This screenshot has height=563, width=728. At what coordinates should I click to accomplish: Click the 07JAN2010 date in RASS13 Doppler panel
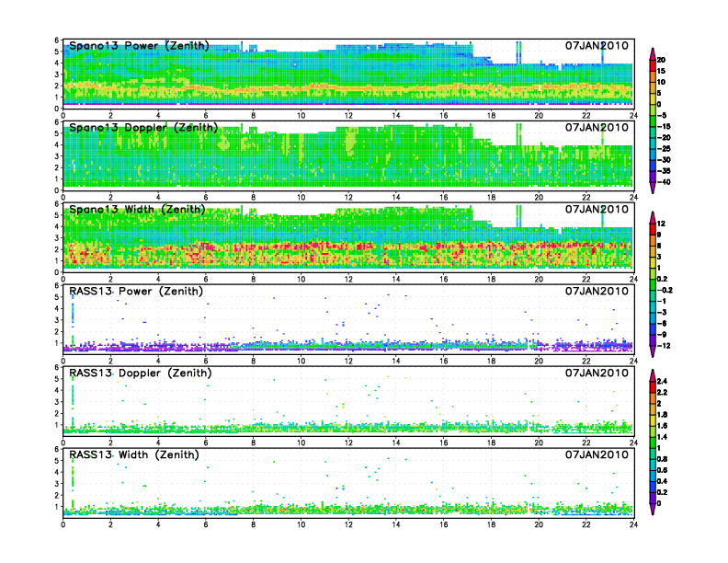tap(597, 373)
